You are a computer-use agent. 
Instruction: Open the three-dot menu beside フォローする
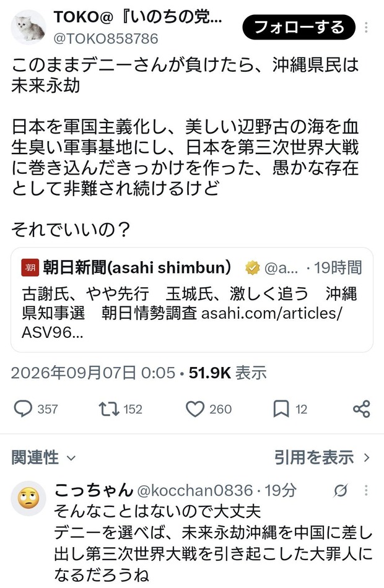pyautogui.click(x=366, y=27)
